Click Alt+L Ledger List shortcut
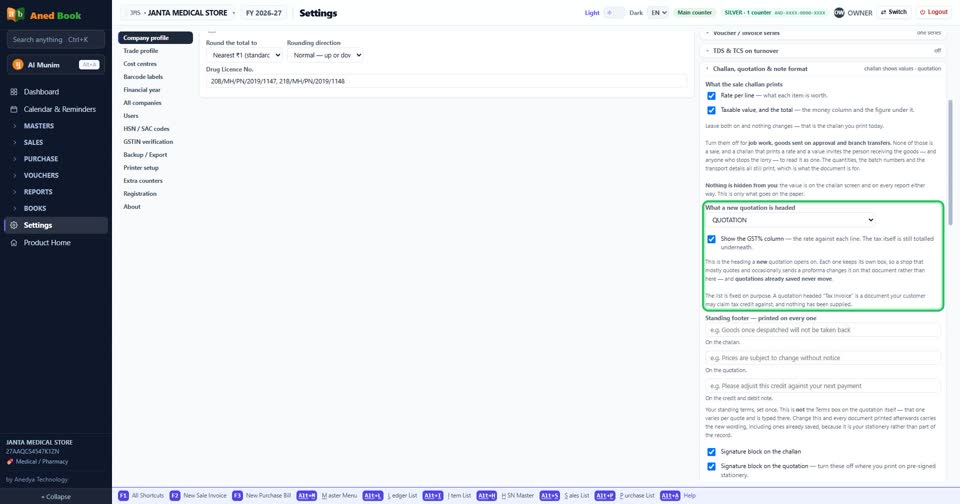Image resolution: width=960 pixels, height=504 pixels. [x=390, y=495]
